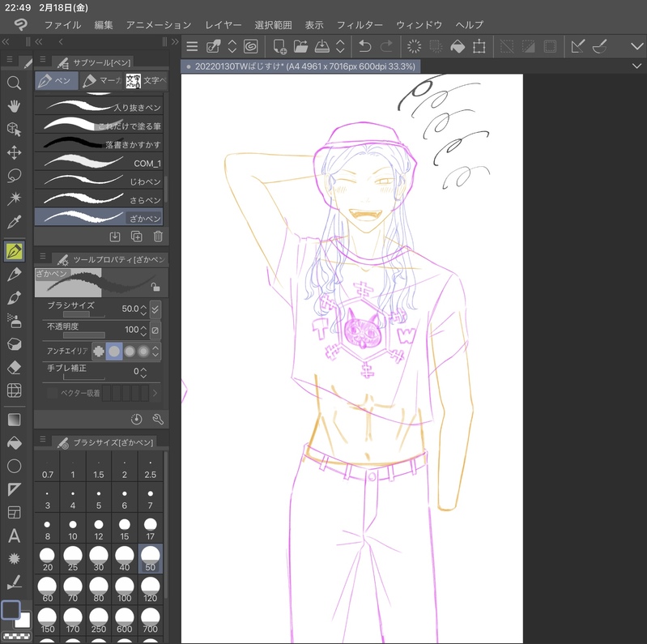The image size is (647, 644).
Task: Click the Save icon in command bar
Action: point(321,46)
